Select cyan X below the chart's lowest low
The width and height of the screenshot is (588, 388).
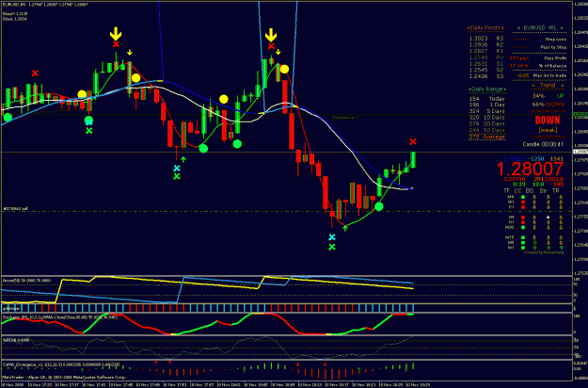click(x=332, y=237)
